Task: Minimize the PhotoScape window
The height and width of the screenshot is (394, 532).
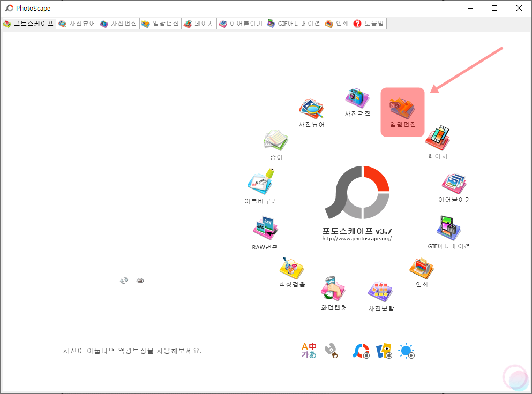Action: tap(470, 8)
